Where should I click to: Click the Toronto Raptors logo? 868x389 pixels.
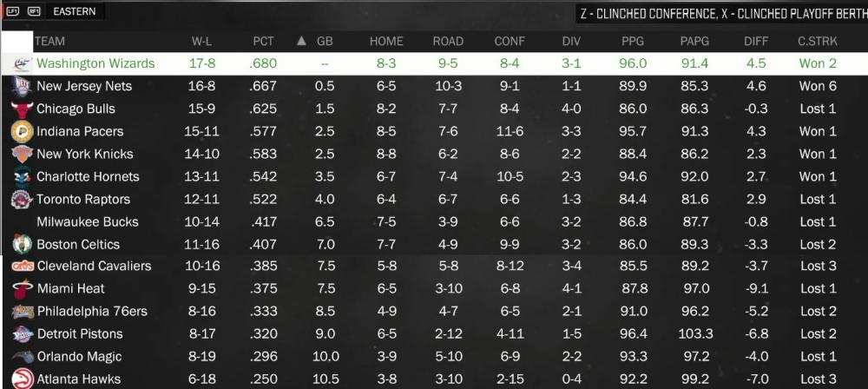coord(23,199)
